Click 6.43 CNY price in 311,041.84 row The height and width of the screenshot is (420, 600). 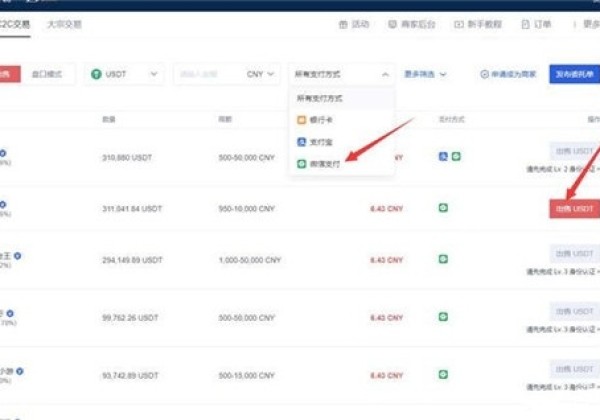point(386,209)
